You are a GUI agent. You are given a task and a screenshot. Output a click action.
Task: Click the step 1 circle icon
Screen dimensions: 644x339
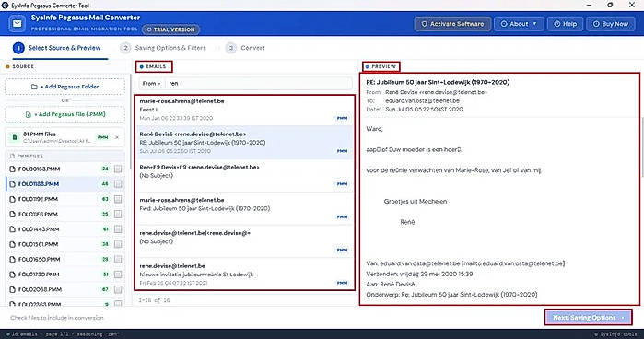(x=18, y=48)
